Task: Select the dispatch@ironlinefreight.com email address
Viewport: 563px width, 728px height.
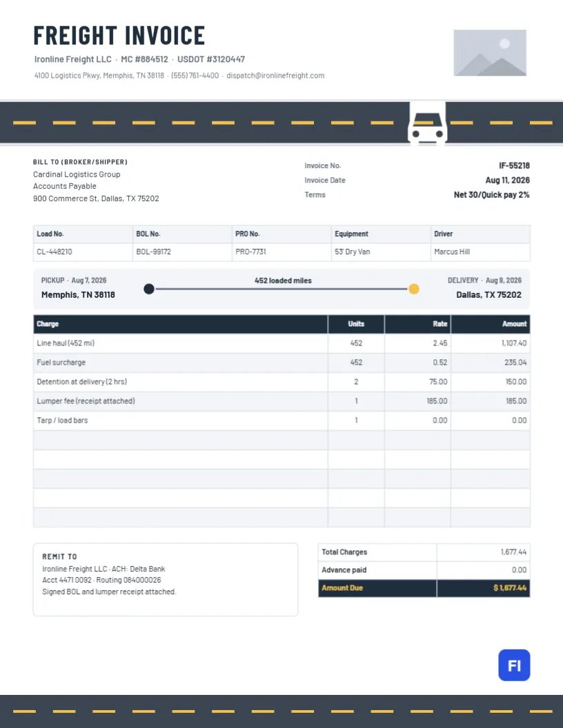Action: (x=275, y=75)
